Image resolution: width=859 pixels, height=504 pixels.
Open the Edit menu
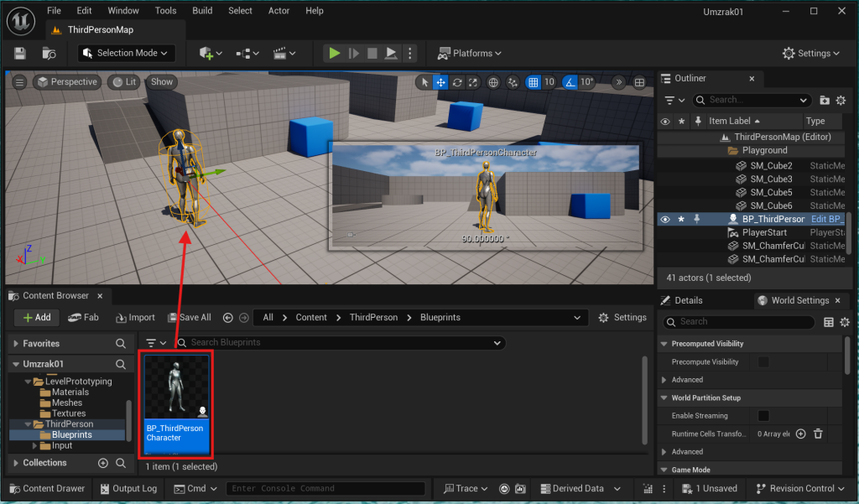click(84, 10)
